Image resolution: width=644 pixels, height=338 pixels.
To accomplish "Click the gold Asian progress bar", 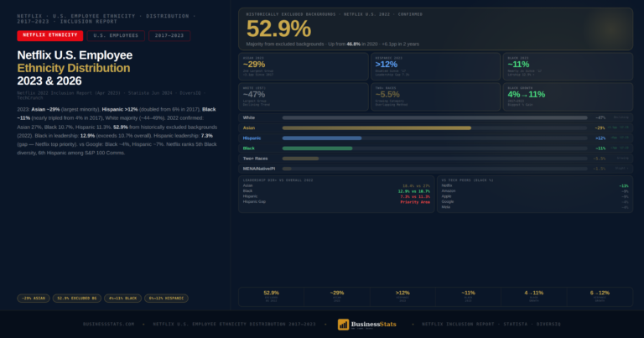I will (377, 128).
